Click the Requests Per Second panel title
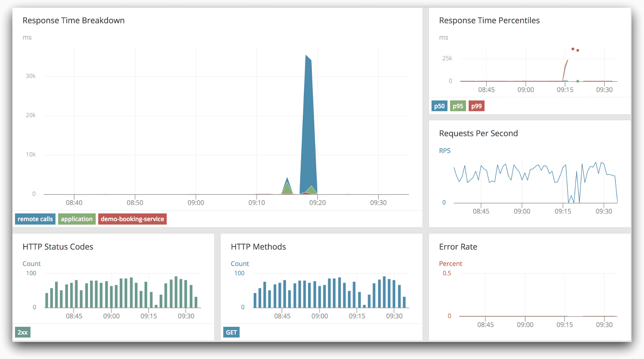 (x=478, y=134)
